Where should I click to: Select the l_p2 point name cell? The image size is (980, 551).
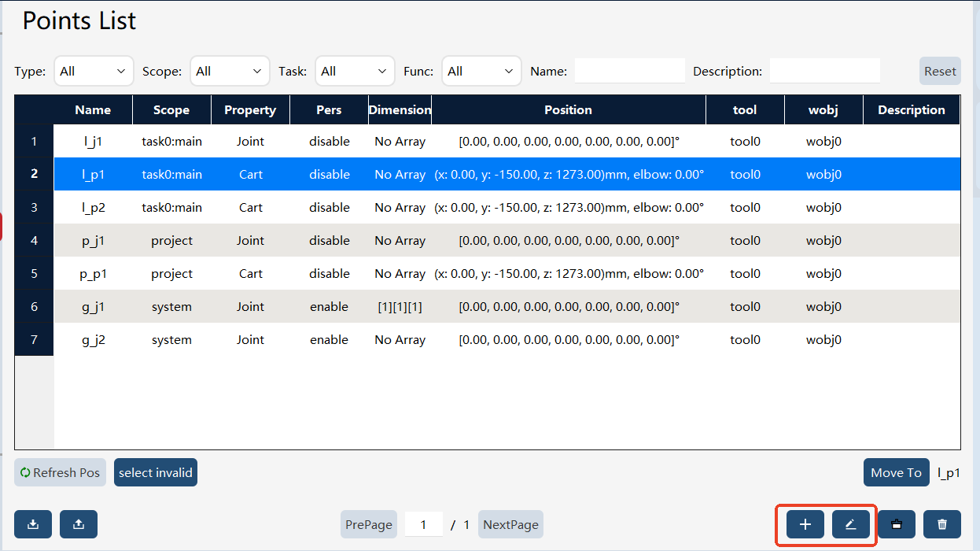click(x=93, y=208)
